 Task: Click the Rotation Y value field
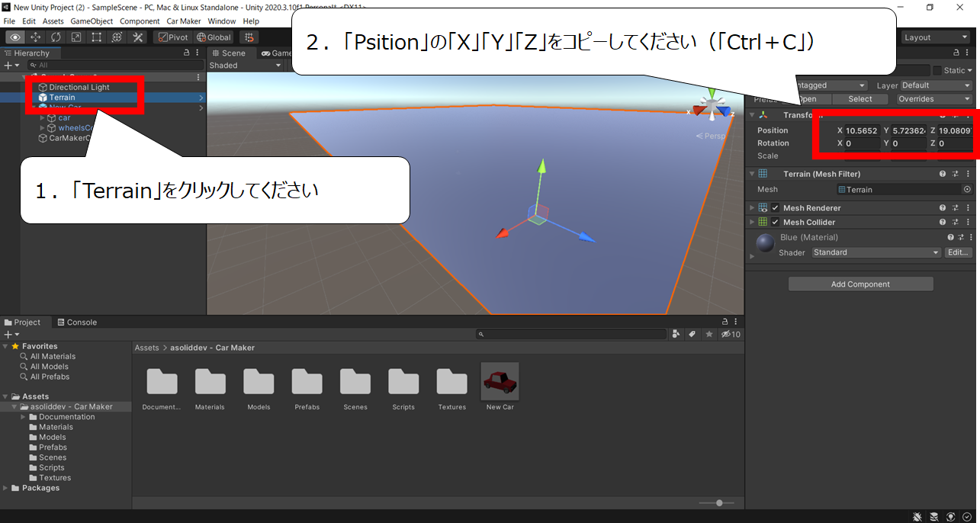pos(908,143)
